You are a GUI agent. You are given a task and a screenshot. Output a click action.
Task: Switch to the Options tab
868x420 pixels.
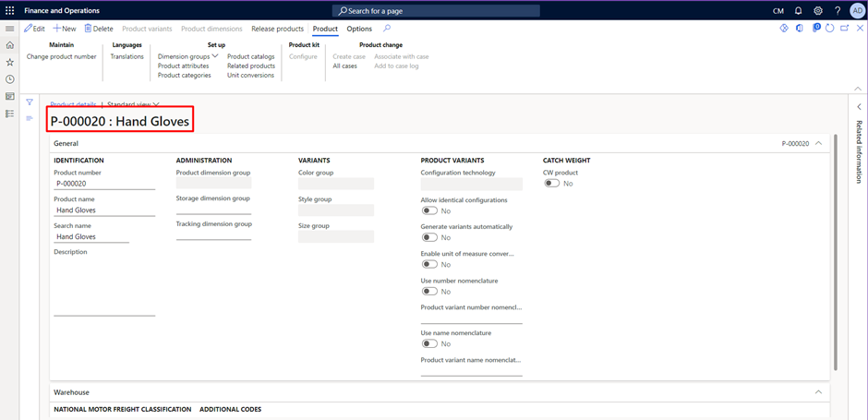[359, 29]
